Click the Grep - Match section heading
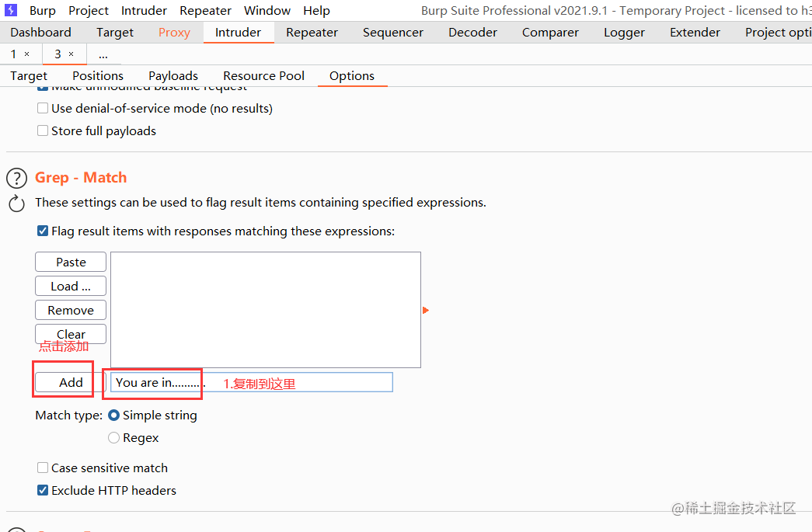This screenshot has height=532, width=812. pyautogui.click(x=81, y=178)
